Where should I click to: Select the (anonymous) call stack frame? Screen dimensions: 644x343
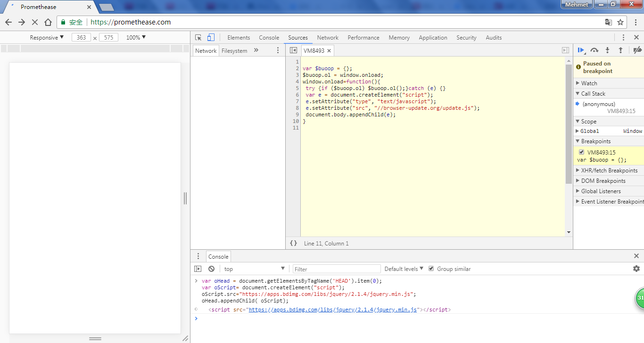(609, 107)
